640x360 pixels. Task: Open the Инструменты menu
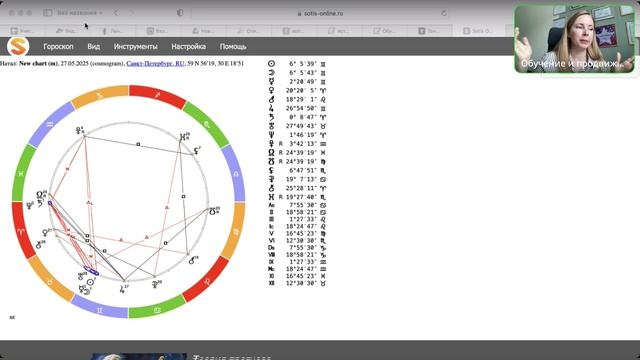pos(136,47)
